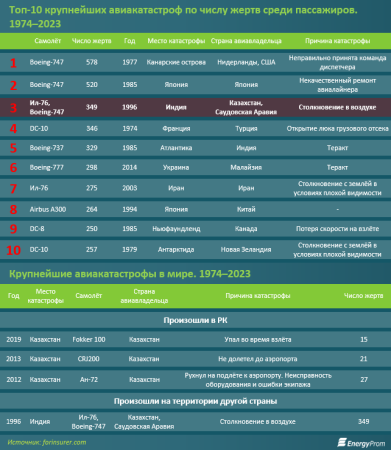Select the red rank number 3
Viewport: 391px width, 450px height.
(13, 108)
